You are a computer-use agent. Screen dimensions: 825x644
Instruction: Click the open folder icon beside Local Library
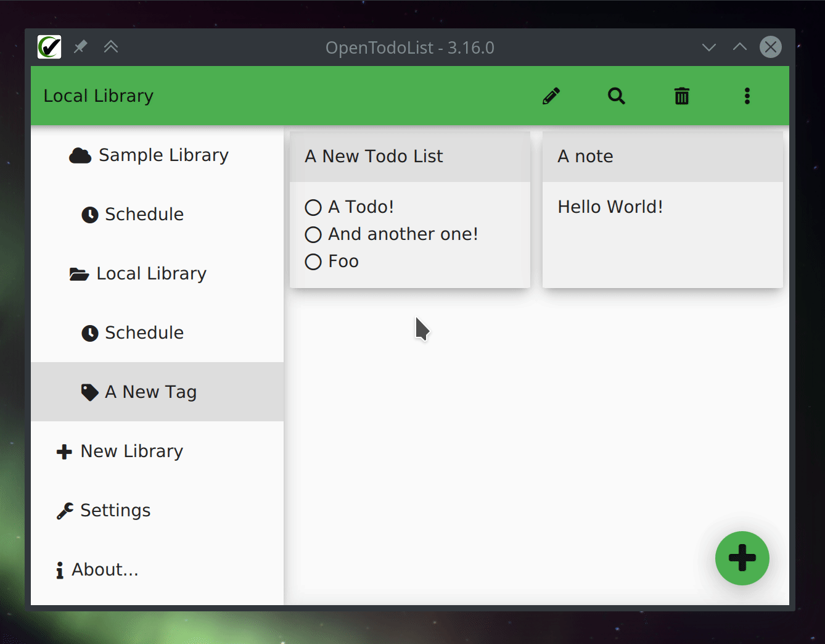[79, 274]
